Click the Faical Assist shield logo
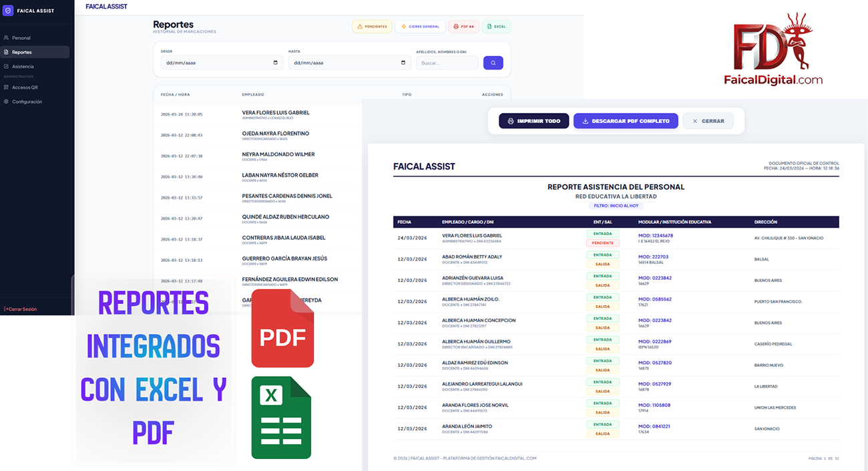This screenshot has width=868, height=471. click(x=8, y=11)
